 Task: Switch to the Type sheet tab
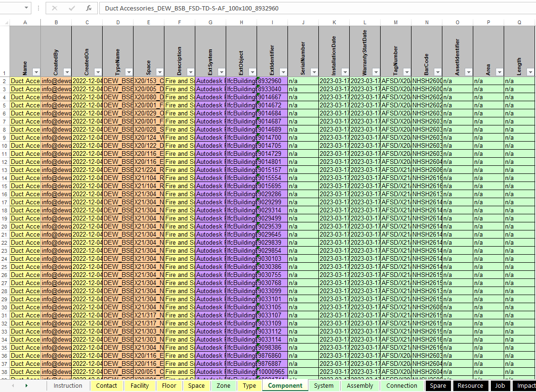pyautogui.click(x=249, y=385)
